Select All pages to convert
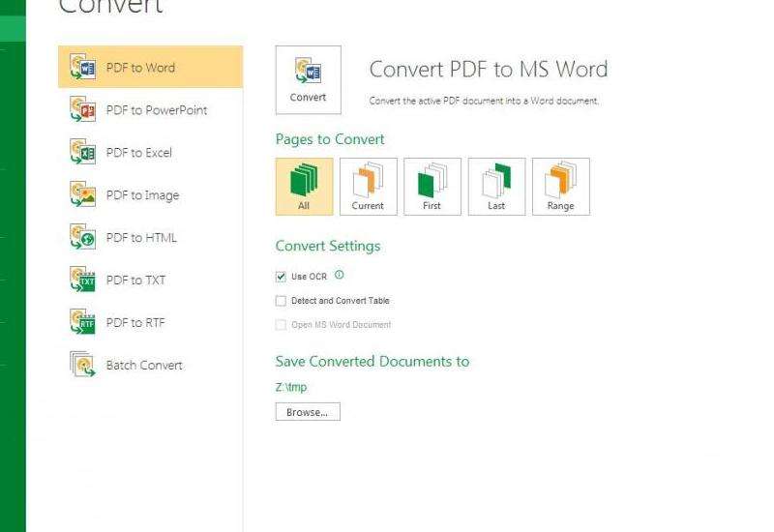Screen dimensions: 774x532 (x=304, y=186)
